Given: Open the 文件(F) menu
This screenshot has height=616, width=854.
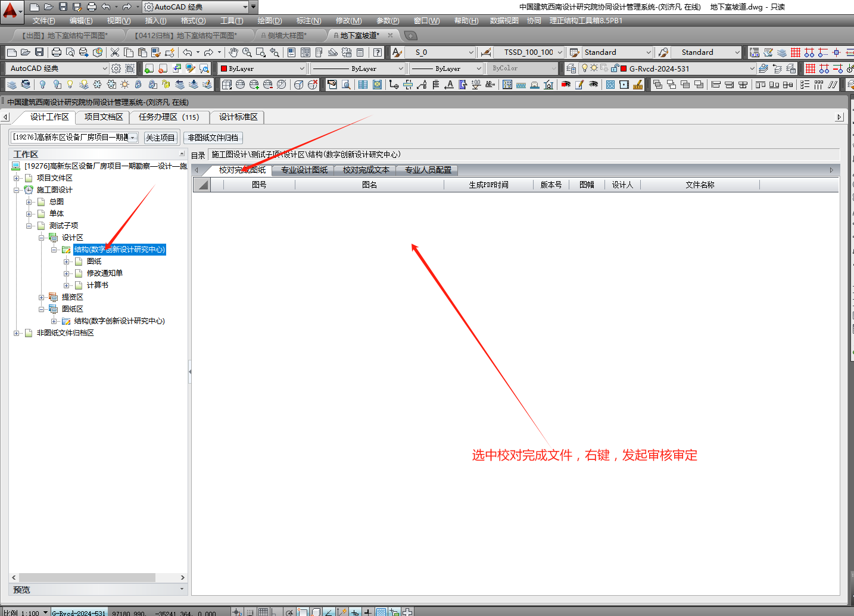Looking at the screenshot, I should [x=43, y=21].
